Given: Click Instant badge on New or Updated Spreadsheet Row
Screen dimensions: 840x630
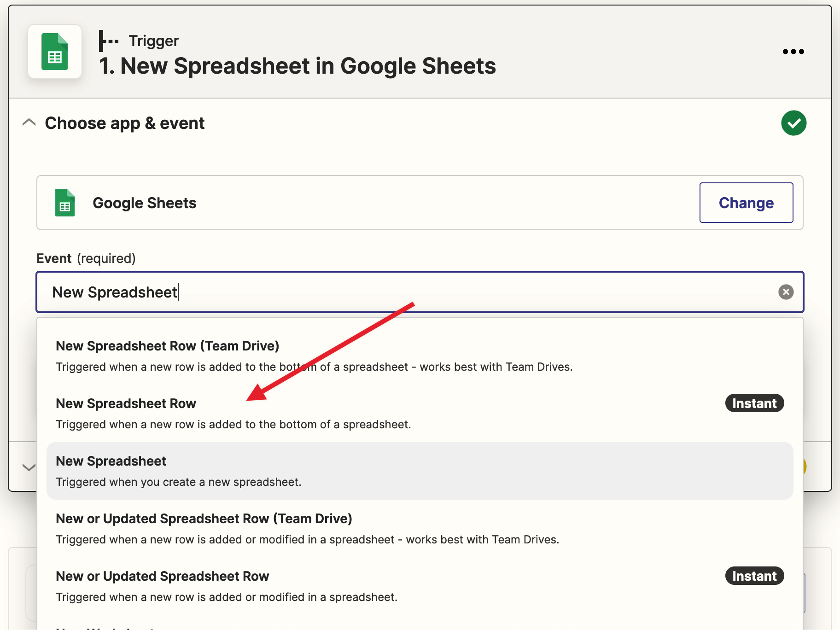Looking at the screenshot, I should (754, 576).
